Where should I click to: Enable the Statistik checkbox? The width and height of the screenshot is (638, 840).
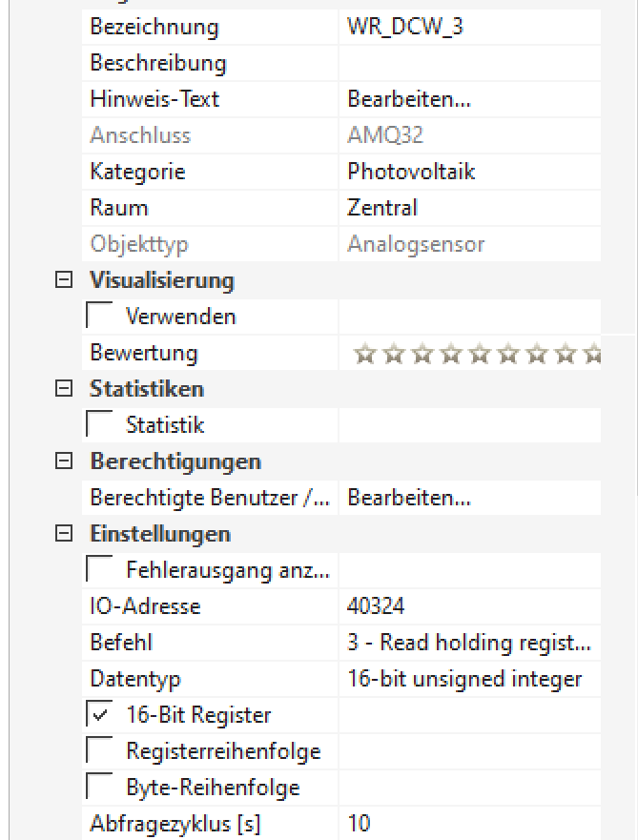pos(99,425)
